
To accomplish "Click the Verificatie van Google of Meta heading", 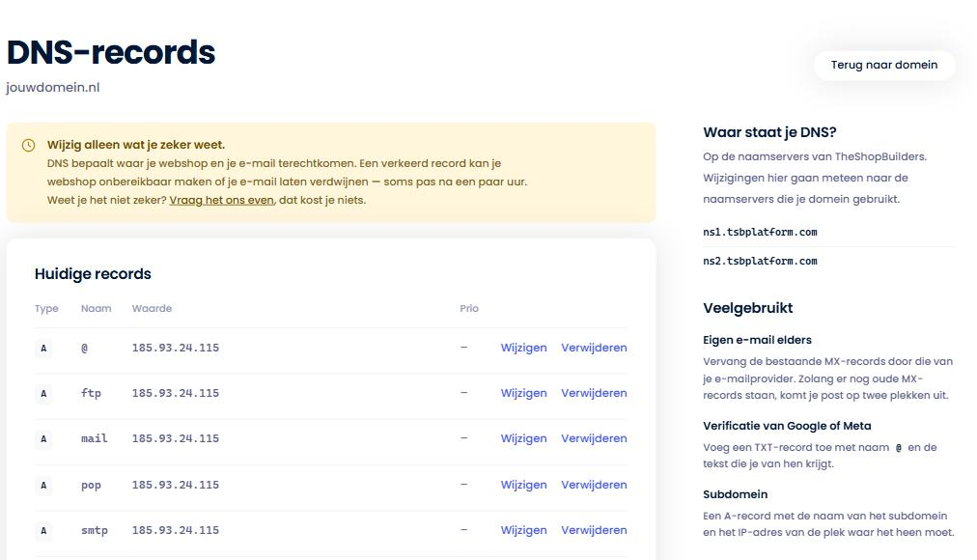I will pos(787,426).
